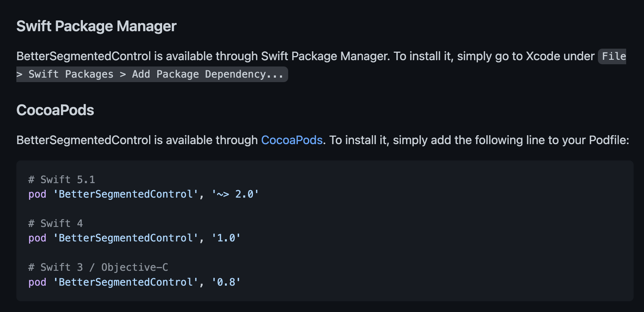Screen dimensions: 644x312
Task: Click the Swift Package Manager heading
Action: [x=96, y=26]
